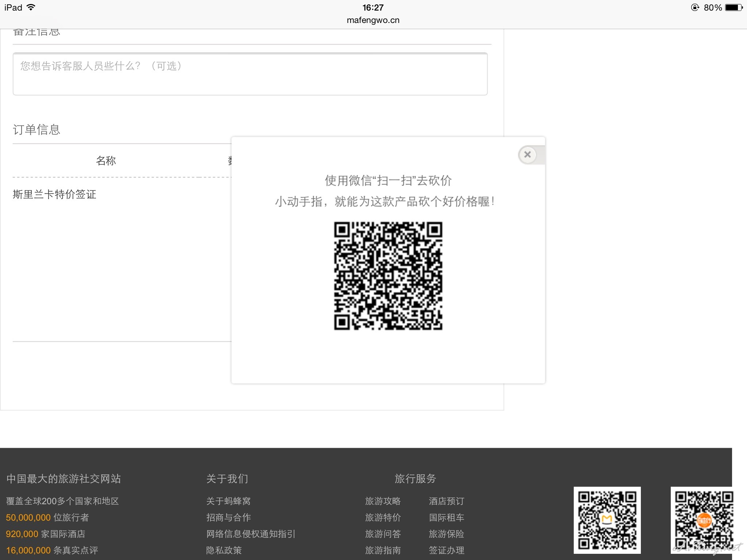This screenshot has height=560, width=747.
Task: Open 旅游指南 link
Action: (383, 550)
